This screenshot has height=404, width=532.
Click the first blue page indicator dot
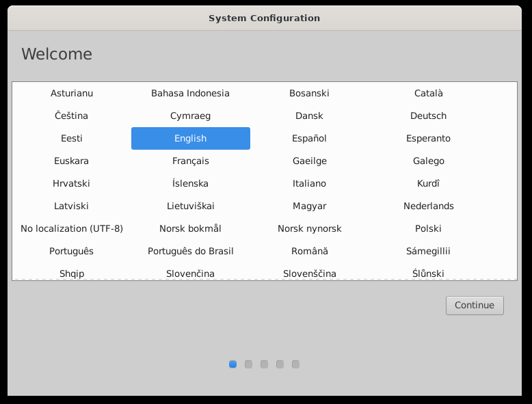point(232,364)
